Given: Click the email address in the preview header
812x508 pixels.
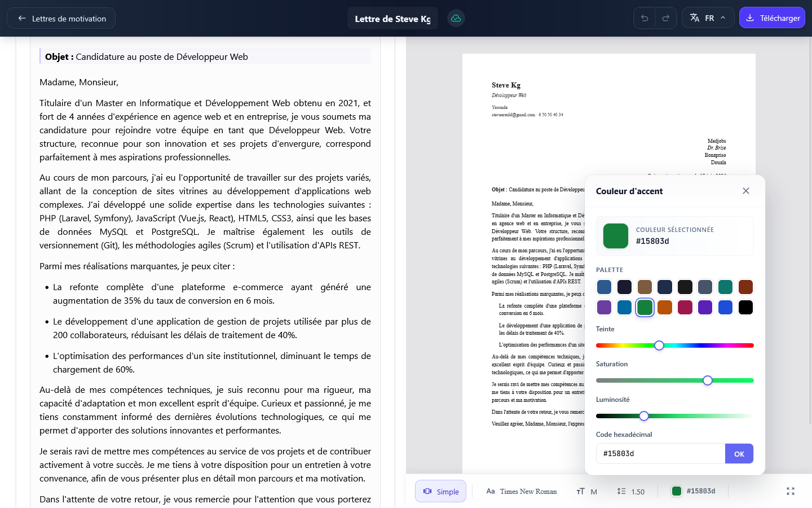Looking at the screenshot, I should point(513,115).
